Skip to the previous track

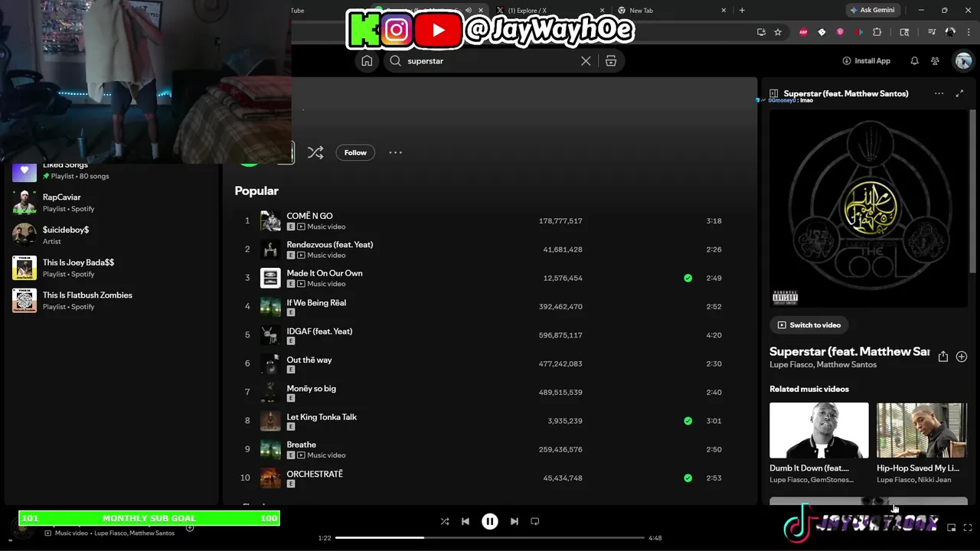click(x=465, y=521)
